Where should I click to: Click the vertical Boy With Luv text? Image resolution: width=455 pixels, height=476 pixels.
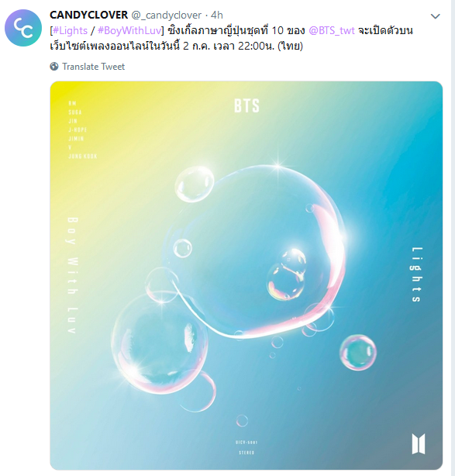coord(72,275)
